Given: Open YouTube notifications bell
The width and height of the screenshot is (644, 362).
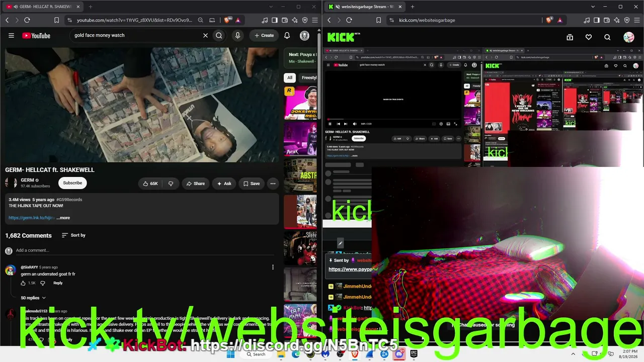Looking at the screenshot, I should 287,36.
